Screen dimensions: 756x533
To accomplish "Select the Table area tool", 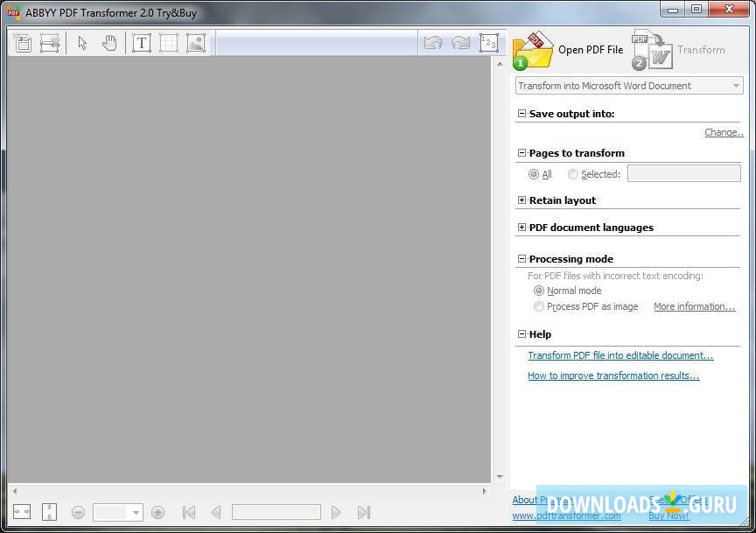I will click(x=169, y=43).
